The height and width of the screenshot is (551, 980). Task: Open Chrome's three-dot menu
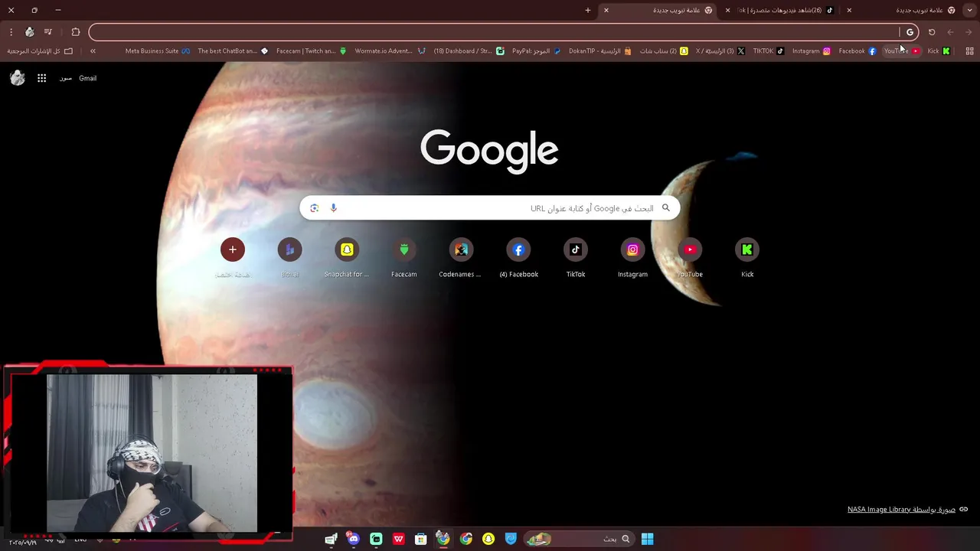click(11, 32)
